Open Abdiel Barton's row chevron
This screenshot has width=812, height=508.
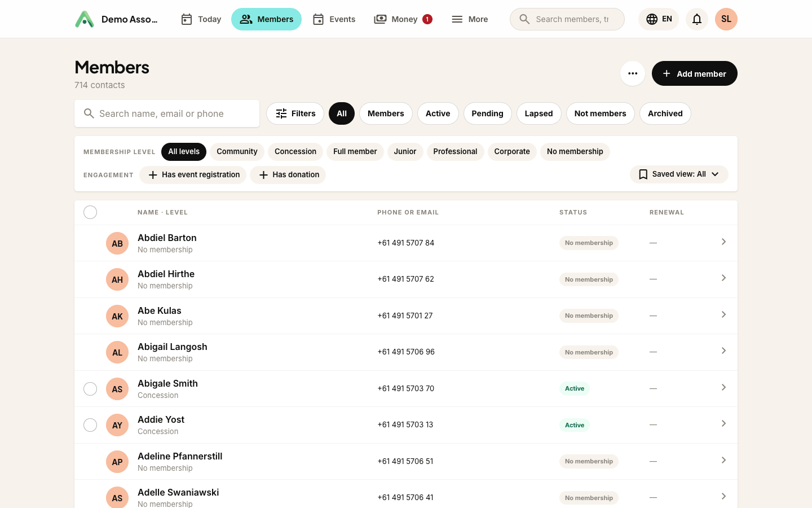[723, 242]
